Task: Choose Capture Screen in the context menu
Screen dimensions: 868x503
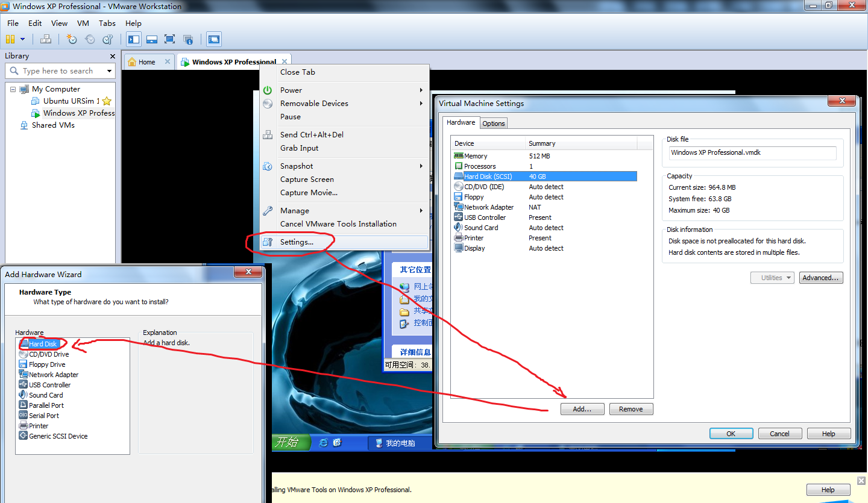Action: click(344, 180)
